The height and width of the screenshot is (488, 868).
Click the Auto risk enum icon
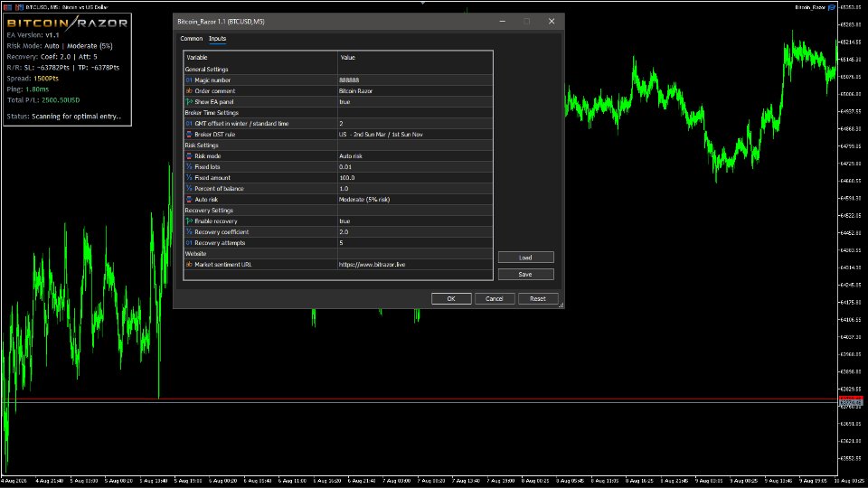[x=189, y=199]
